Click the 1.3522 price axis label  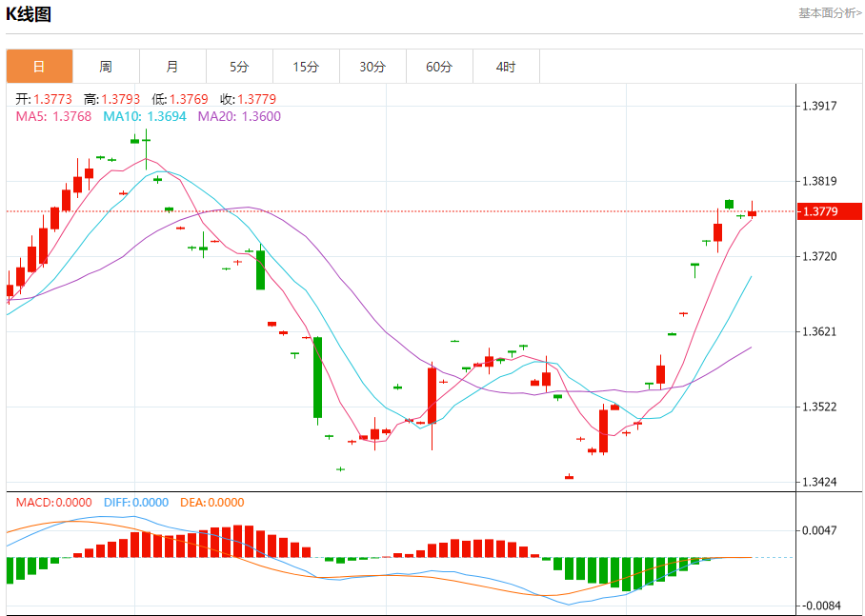pyautogui.click(x=820, y=407)
